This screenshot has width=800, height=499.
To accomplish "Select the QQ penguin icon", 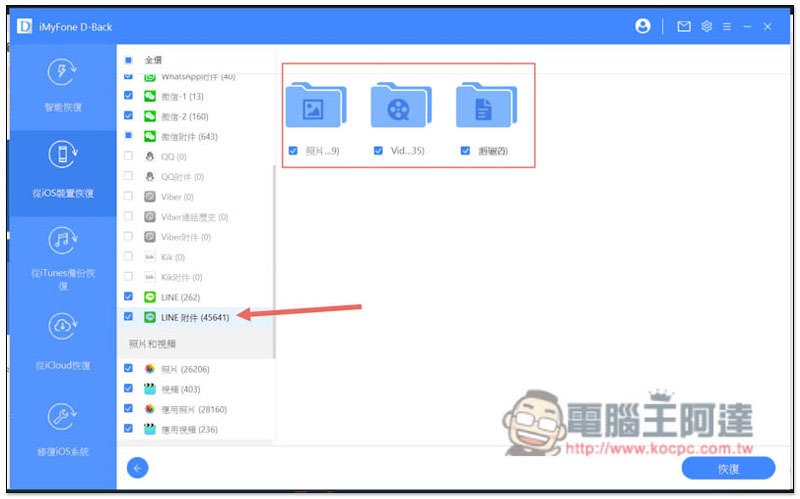I will pyautogui.click(x=149, y=156).
